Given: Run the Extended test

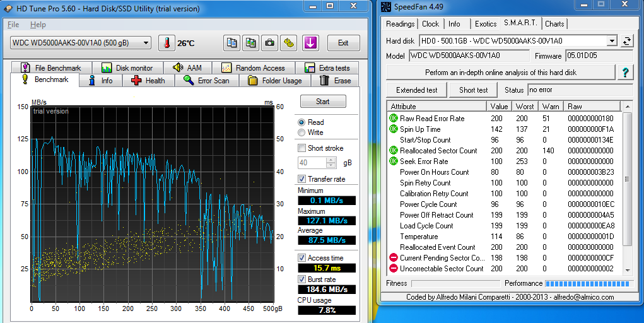Looking at the screenshot, I should [x=416, y=90].
